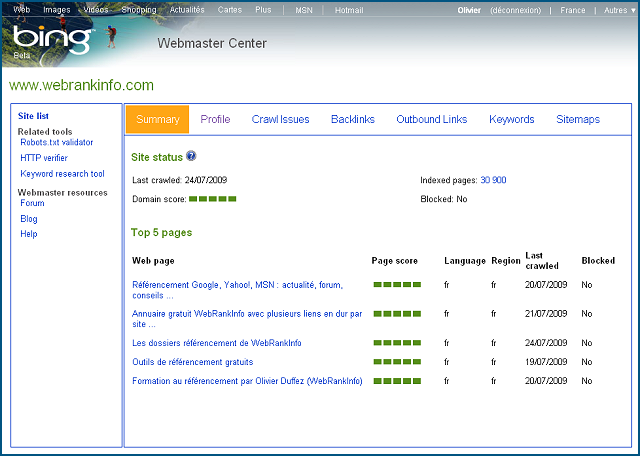Image resolution: width=640 pixels, height=456 pixels.
Task: Click the Olivier account name
Action: [x=469, y=10]
